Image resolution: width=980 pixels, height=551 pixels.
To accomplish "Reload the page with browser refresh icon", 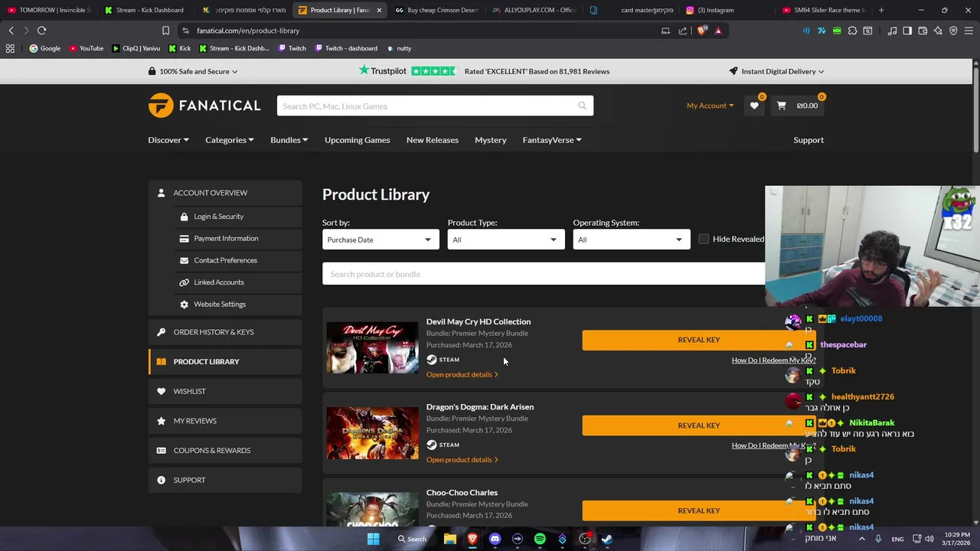I will point(41,31).
